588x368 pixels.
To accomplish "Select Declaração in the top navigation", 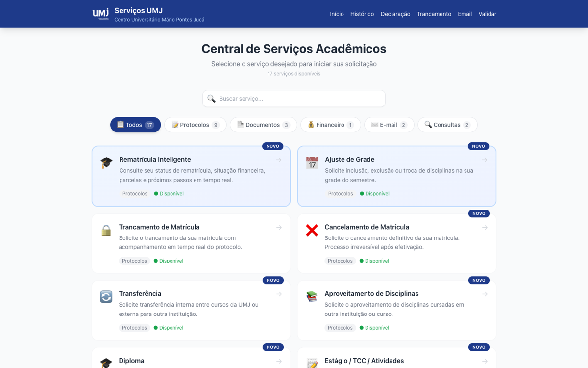I will coord(395,14).
